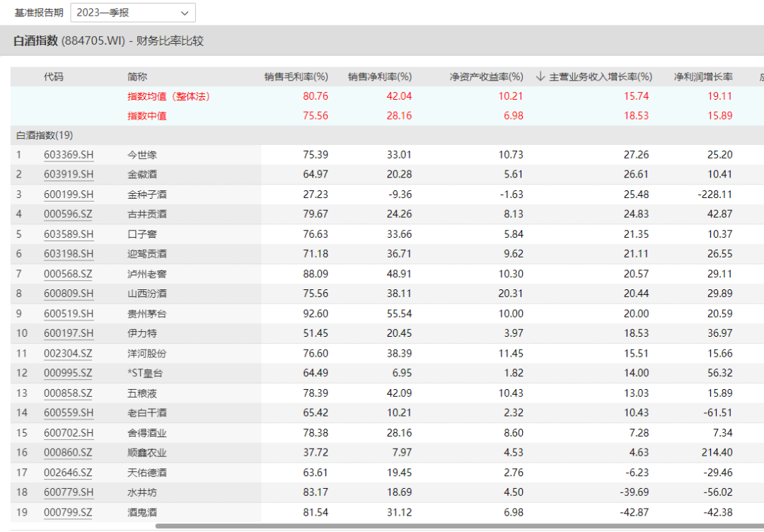Select the 伊力特 name cell
The width and height of the screenshot is (764, 532).
[142, 333]
